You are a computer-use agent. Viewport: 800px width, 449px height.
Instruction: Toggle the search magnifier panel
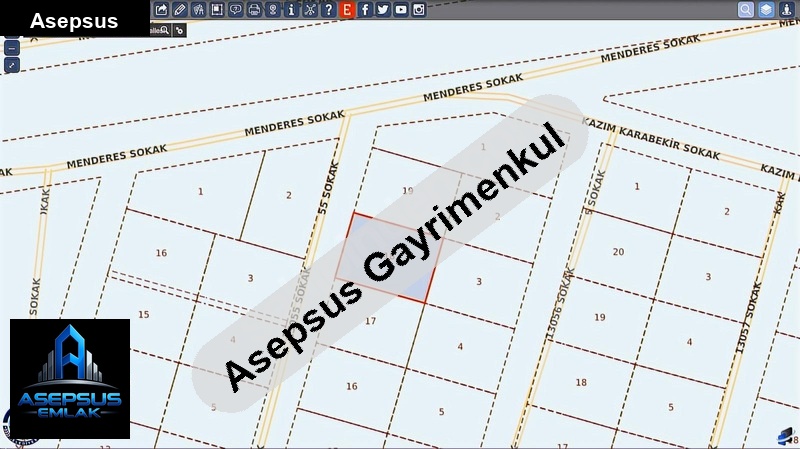pyautogui.click(x=746, y=9)
